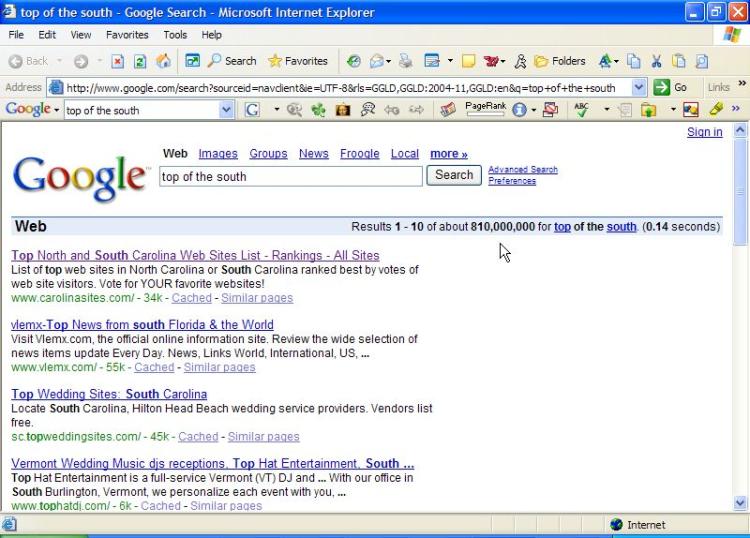Open the Sign in link
750x538 pixels.
tap(705, 132)
